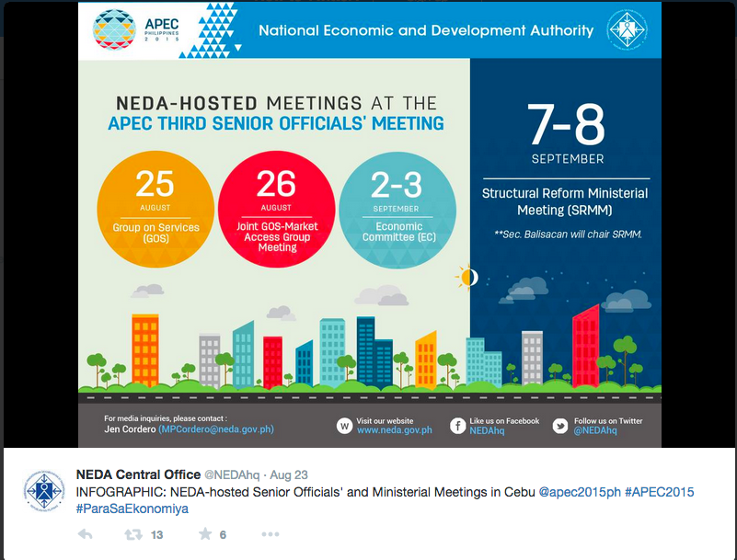Click the website 'W' icon in the footer

click(344, 426)
